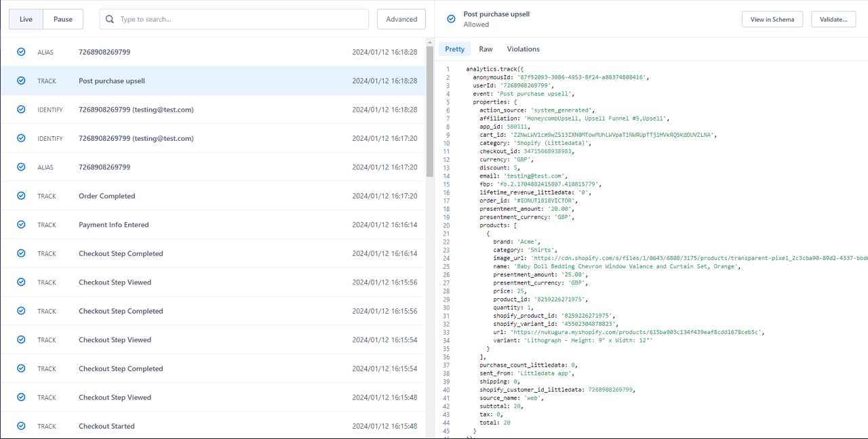Select the Payment Info Entered event

[x=213, y=224]
